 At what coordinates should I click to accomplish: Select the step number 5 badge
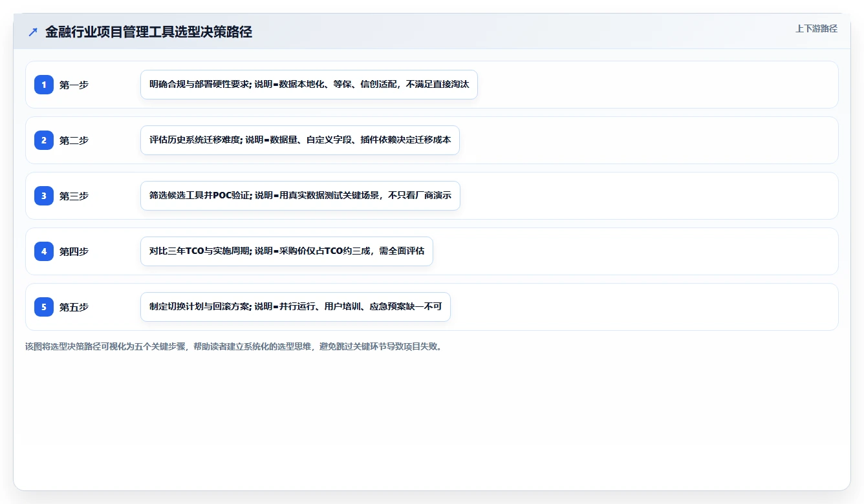click(x=44, y=306)
